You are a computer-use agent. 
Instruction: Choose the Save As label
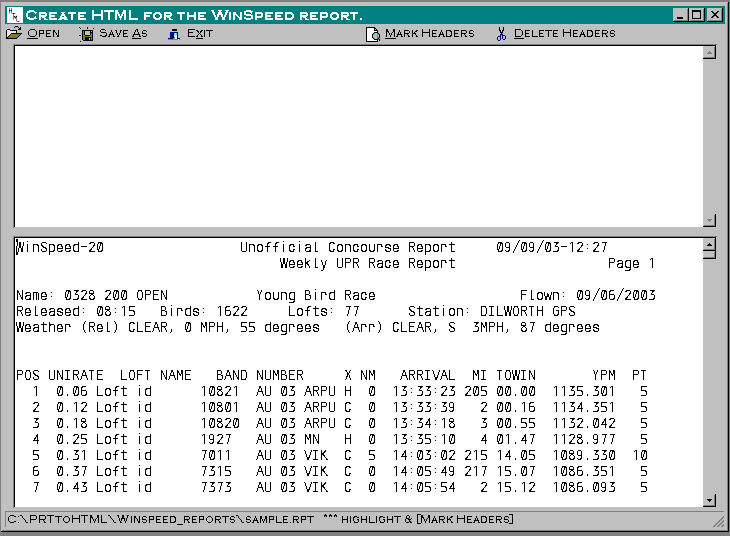tap(123, 34)
